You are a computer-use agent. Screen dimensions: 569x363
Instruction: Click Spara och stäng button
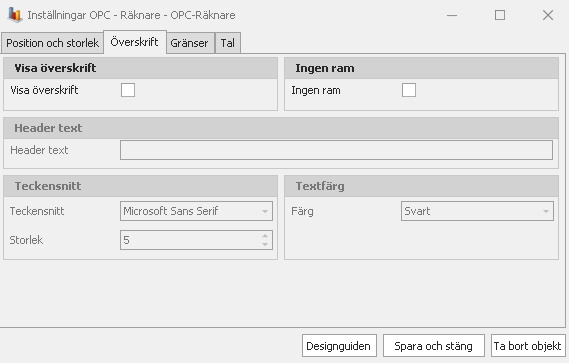click(434, 346)
